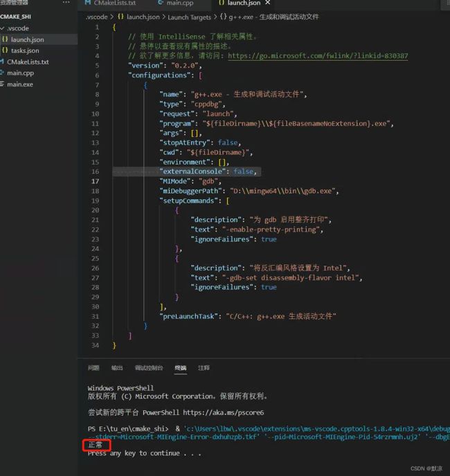Open the 调试控制台 panel tab

(x=149, y=368)
